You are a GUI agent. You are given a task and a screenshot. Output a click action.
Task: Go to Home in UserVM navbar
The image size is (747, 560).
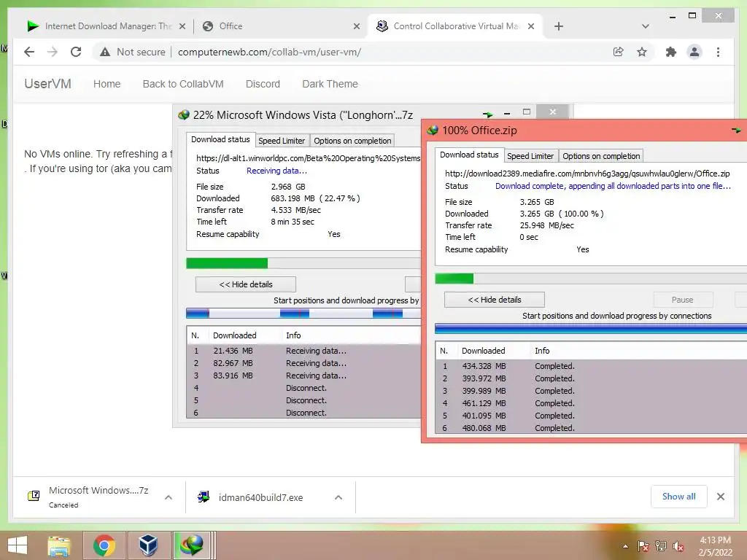coord(107,84)
